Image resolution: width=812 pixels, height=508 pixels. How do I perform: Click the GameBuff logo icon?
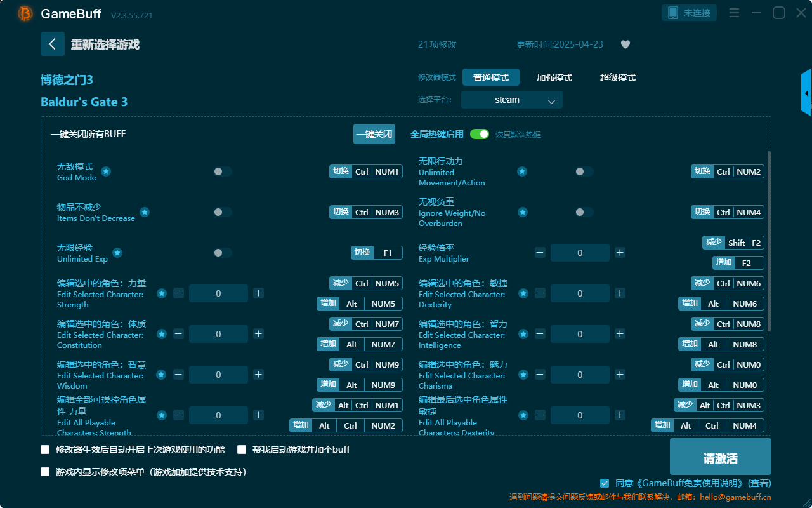(x=25, y=13)
